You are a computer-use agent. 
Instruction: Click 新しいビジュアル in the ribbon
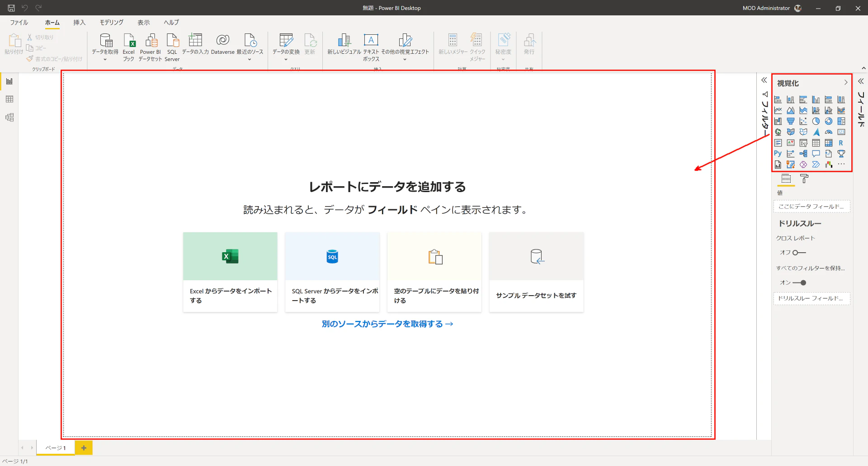coord(344,44)
